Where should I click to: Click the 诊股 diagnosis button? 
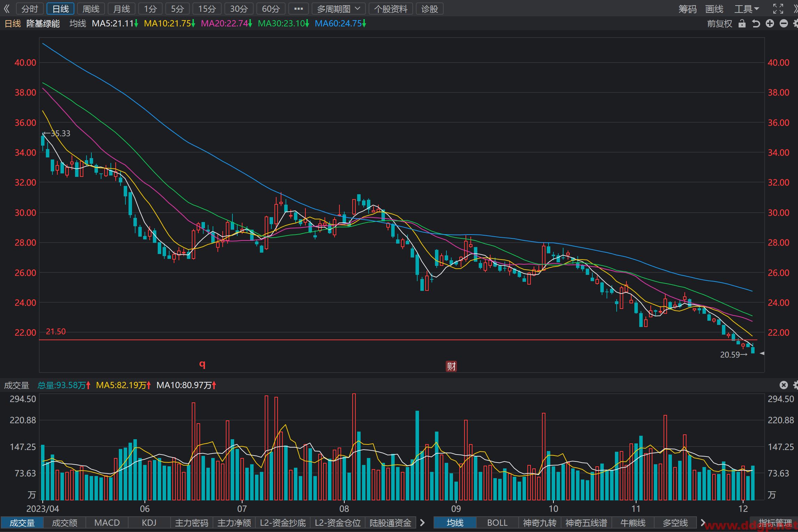[430, 9]
